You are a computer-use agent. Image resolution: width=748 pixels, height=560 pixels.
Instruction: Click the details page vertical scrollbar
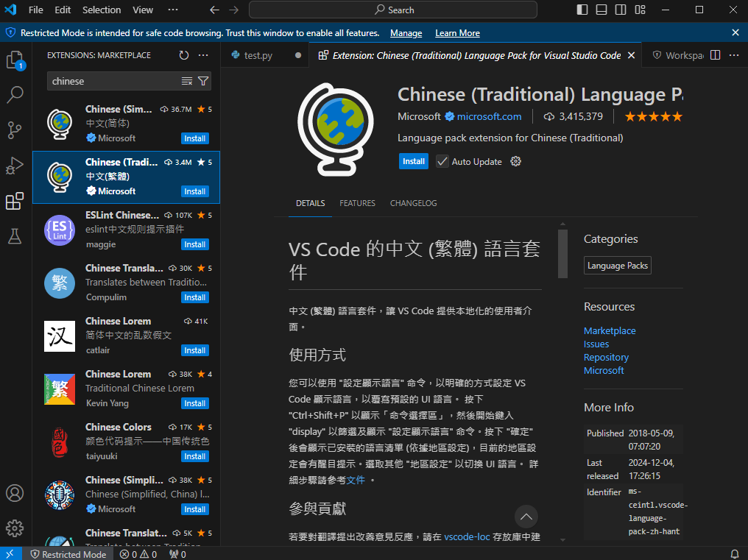[563, 254]
